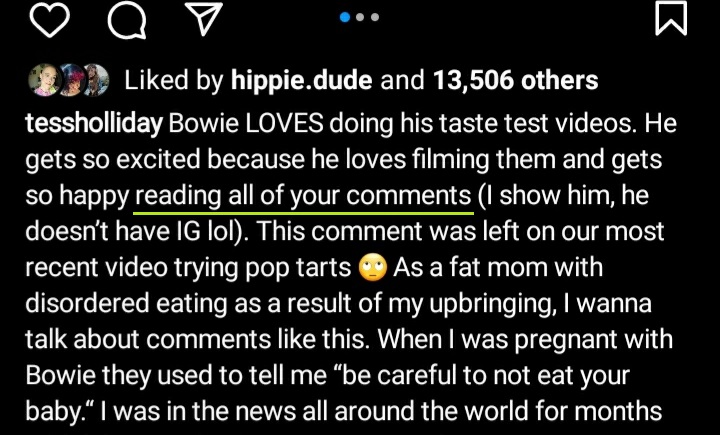Visit the hippie.dude profile
This screenshot has width=720, height=435.
tap(301, 80)
